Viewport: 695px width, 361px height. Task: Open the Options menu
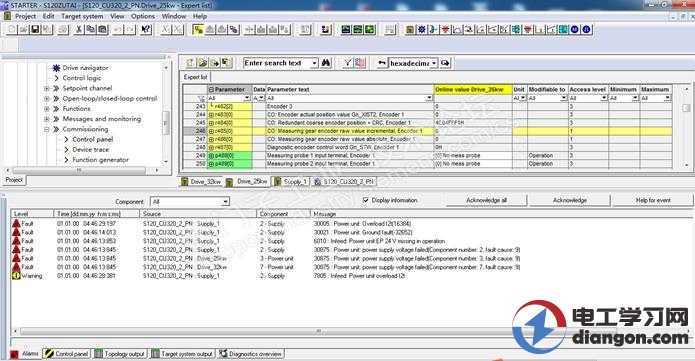[x=143, y=16]
